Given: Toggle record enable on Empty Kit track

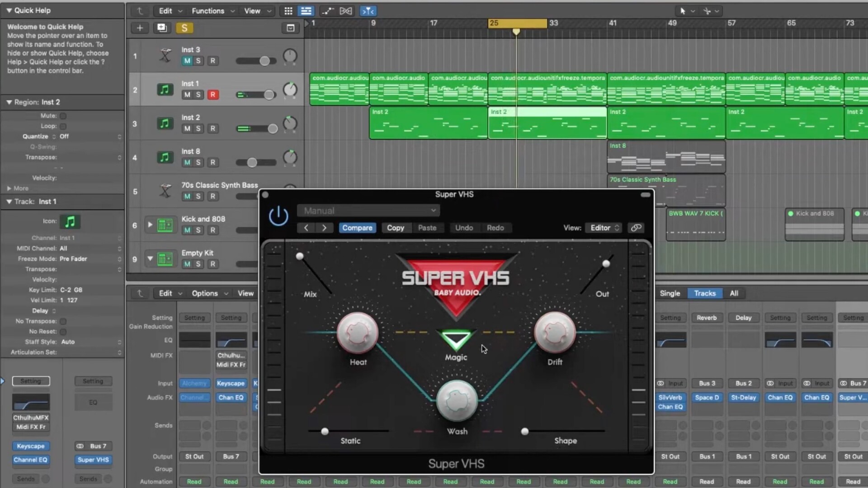Looking at the screenshot, I should coord(212,264).
